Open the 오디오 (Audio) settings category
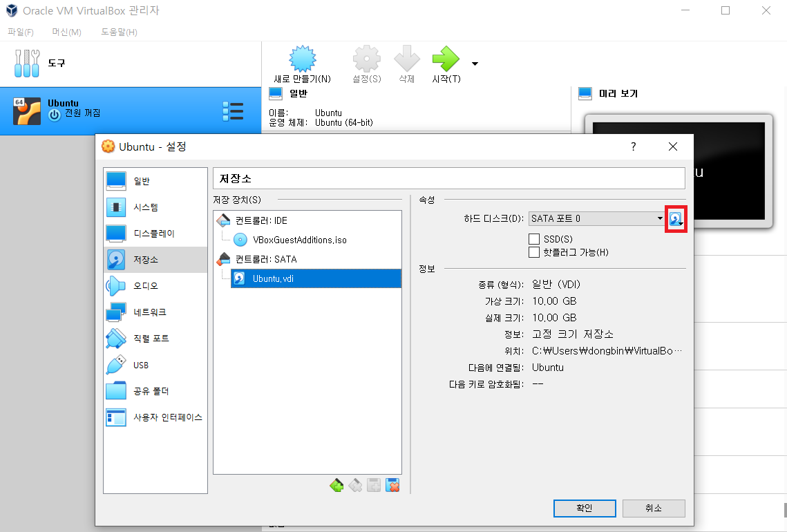787x532 pixels. click(155, 285)
